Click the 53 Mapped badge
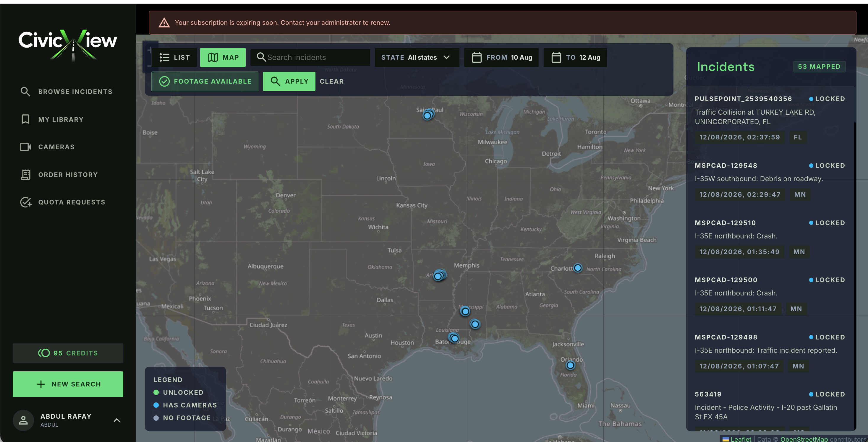The height and width of the screenshot is (442, 868). 819,67
